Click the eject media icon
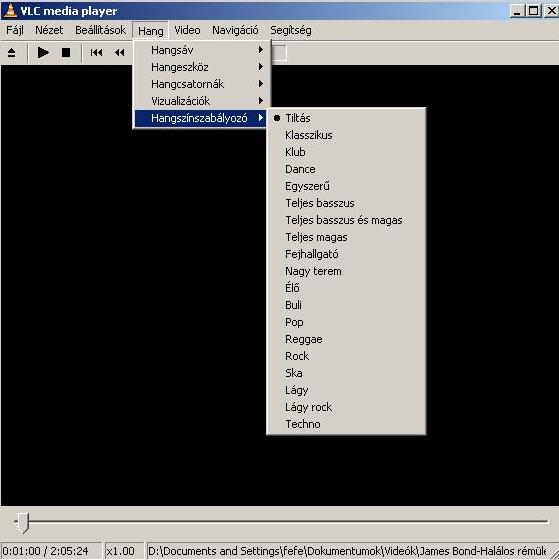 [11, 53]
